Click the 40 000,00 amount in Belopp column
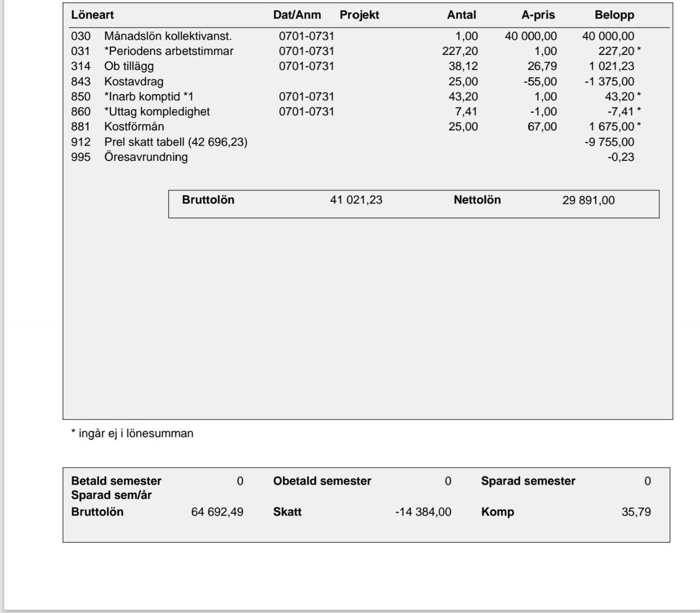The height and width of the screenshot is (613, 700). pyautogui.click(x=608, y=36)
